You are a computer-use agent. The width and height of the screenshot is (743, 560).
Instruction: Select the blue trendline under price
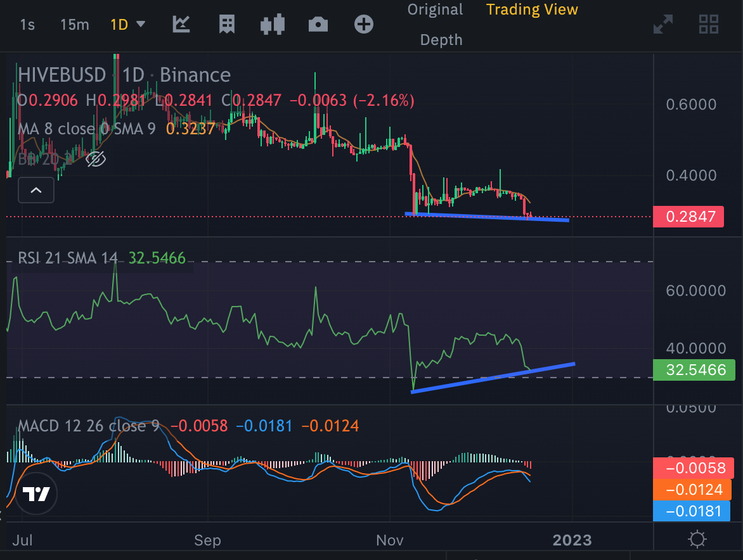487,217
